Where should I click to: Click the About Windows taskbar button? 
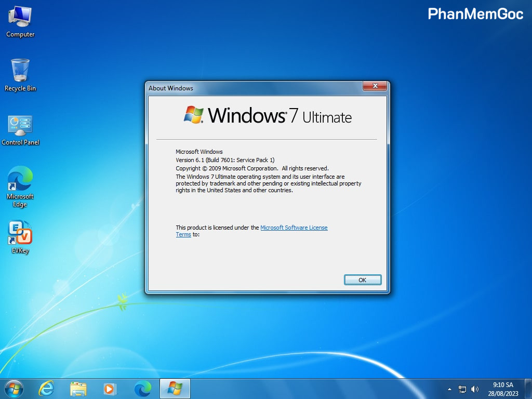(x=175, y=389)
